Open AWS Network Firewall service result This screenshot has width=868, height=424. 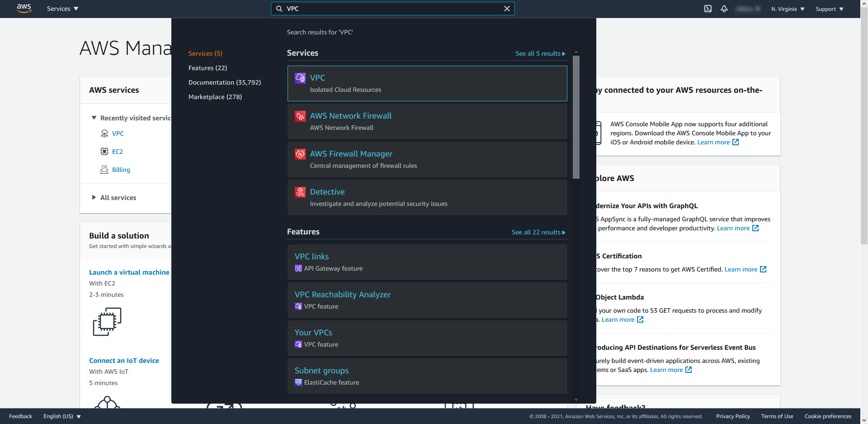(x=427, y=121)
